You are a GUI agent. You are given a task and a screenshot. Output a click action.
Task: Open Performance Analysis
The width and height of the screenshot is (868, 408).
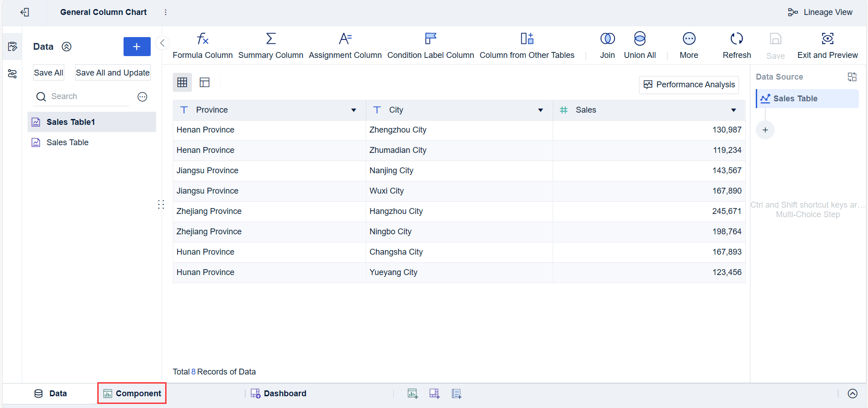point(689,85)
